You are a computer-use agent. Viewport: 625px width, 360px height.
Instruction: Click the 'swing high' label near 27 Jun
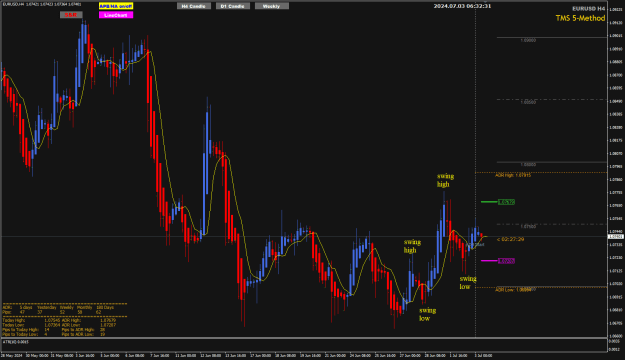[x=412, y=246]
